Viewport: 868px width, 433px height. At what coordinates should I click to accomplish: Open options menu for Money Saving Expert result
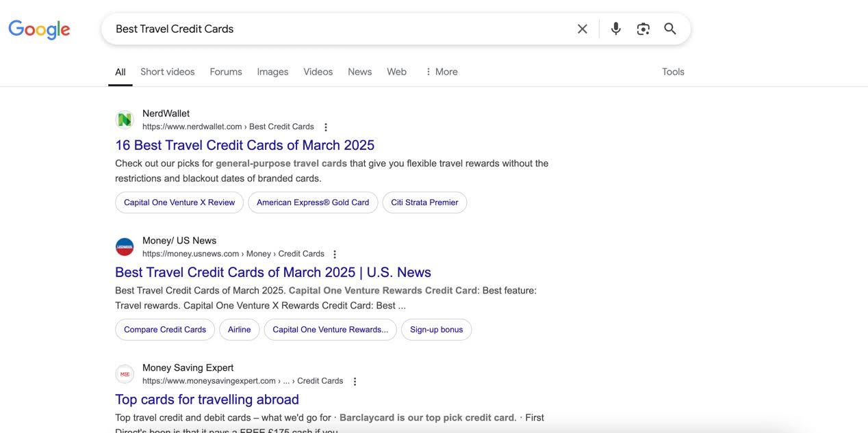[355, 382]
